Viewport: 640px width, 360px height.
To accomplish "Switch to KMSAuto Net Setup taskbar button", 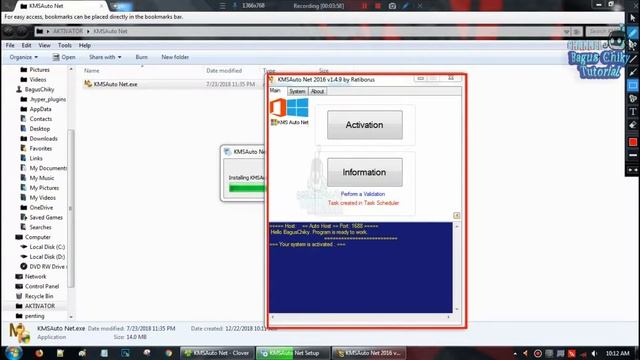I will (x=292, y=353).
